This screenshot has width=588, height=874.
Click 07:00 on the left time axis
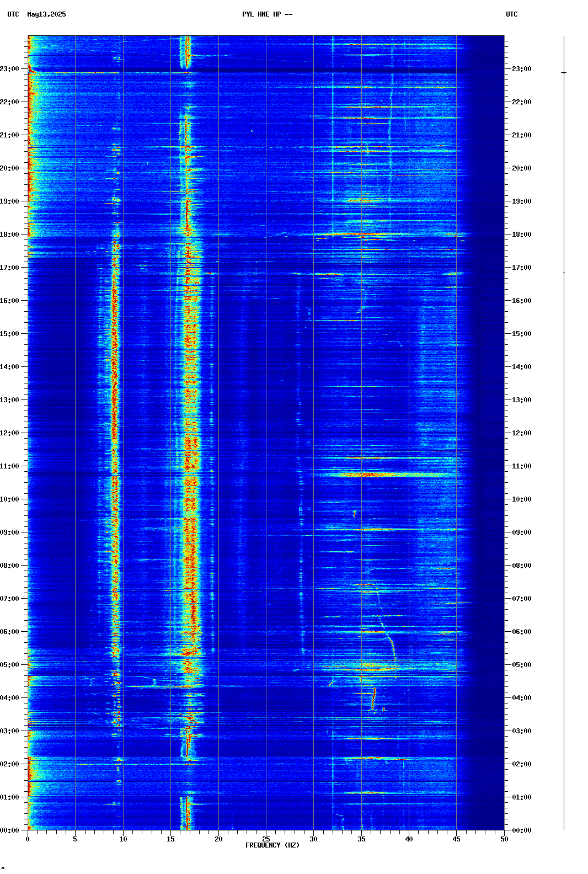pos(10,599)
